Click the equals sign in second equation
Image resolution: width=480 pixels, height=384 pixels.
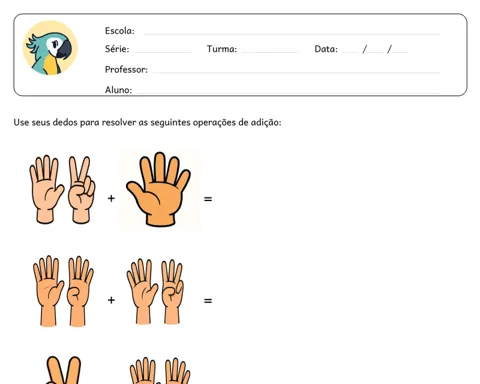coord(208,301)
